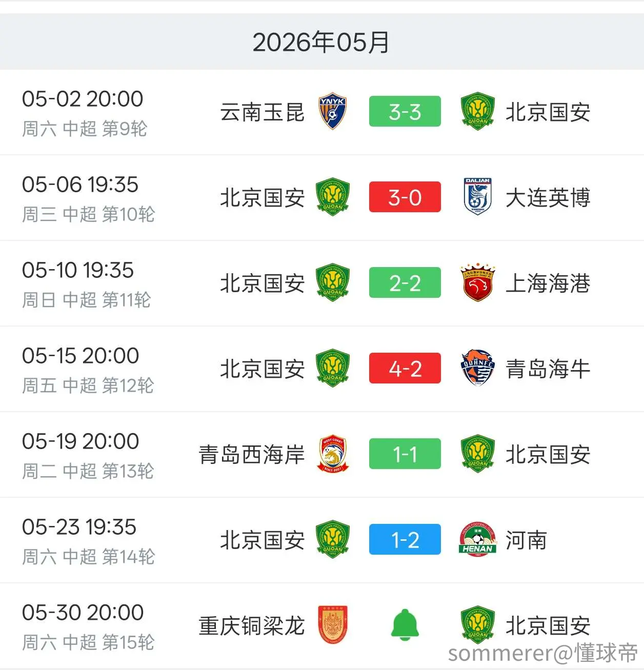Click Beijing Guoan crest in the 05-02 match
This screenshot has width=644, height=670.
[477, 111]
